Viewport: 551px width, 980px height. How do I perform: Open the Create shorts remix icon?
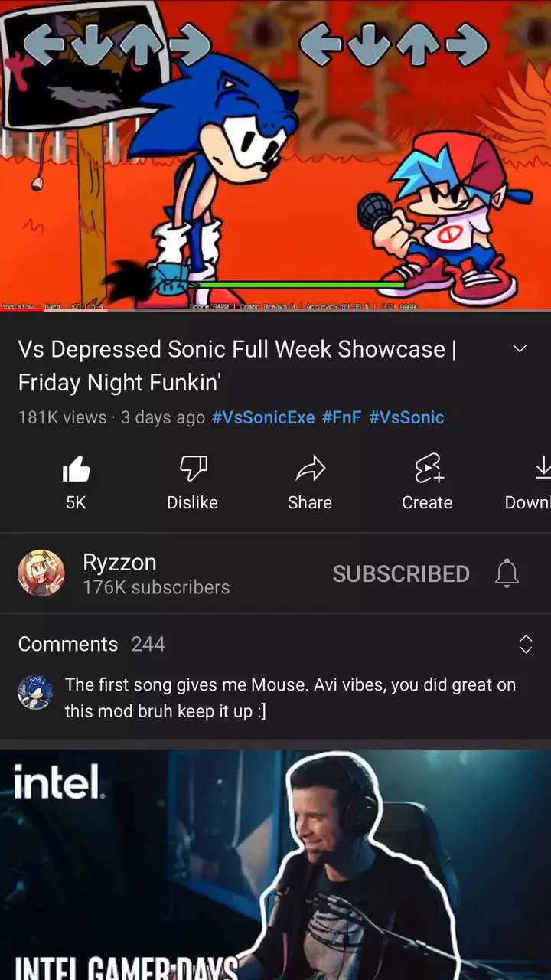427,469
